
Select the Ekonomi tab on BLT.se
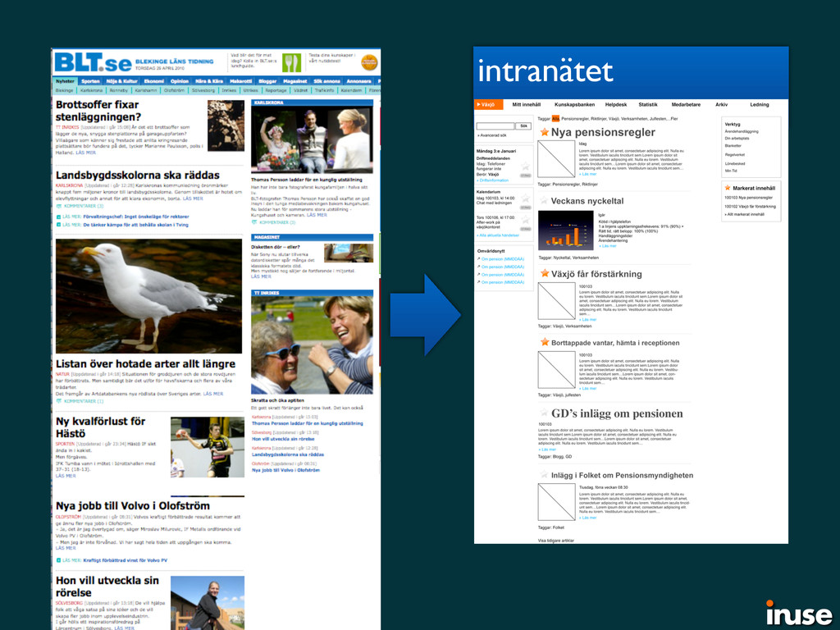(153, 81)
